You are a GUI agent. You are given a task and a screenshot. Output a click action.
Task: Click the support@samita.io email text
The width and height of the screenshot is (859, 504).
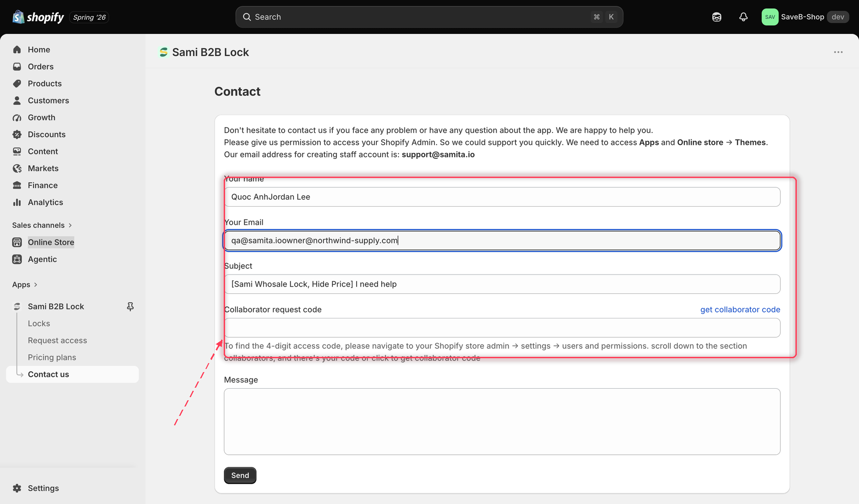438,154
